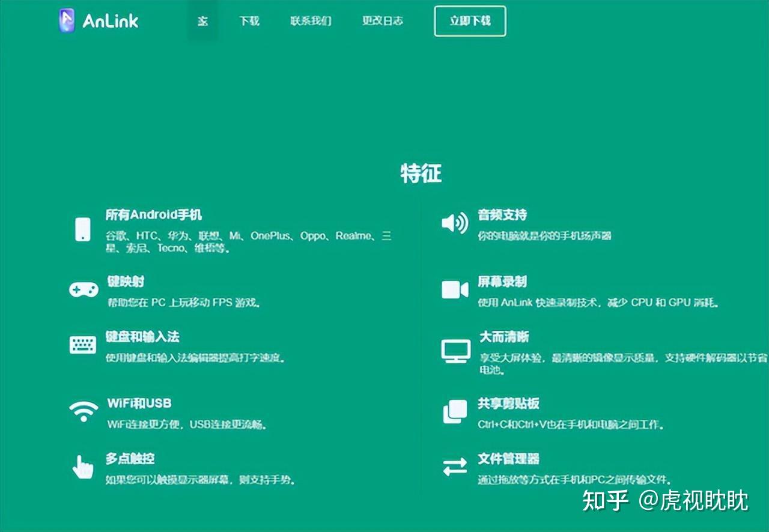The height and width of the screenshot is (532, 769).
Task: Click the phone brand list starting with 谷歌、HTC
Action: (249, 242)
